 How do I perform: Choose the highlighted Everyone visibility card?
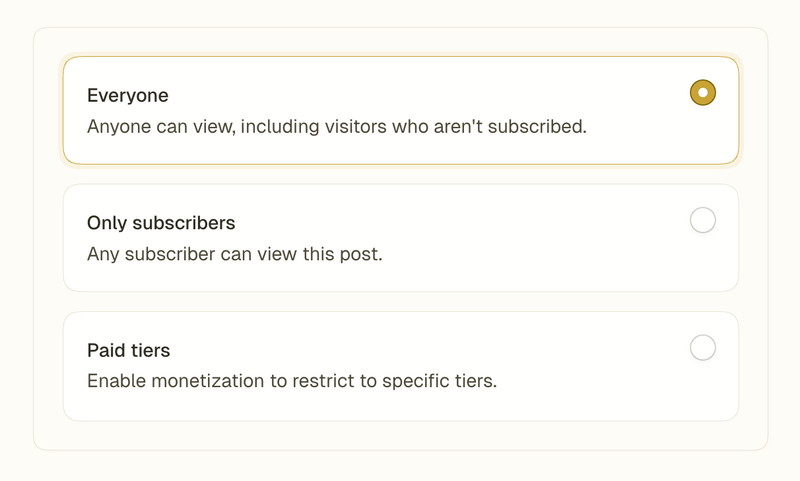point(400,110)
